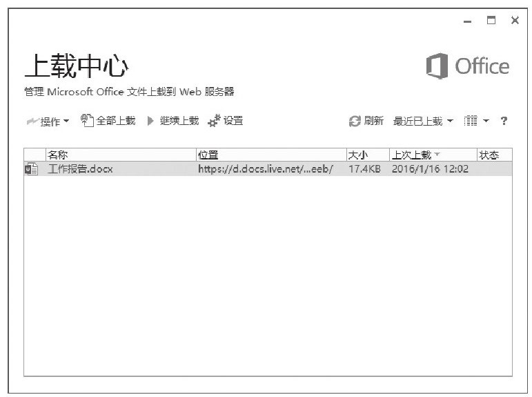Click the gears icon next to 设置

[x=214, y=121]
